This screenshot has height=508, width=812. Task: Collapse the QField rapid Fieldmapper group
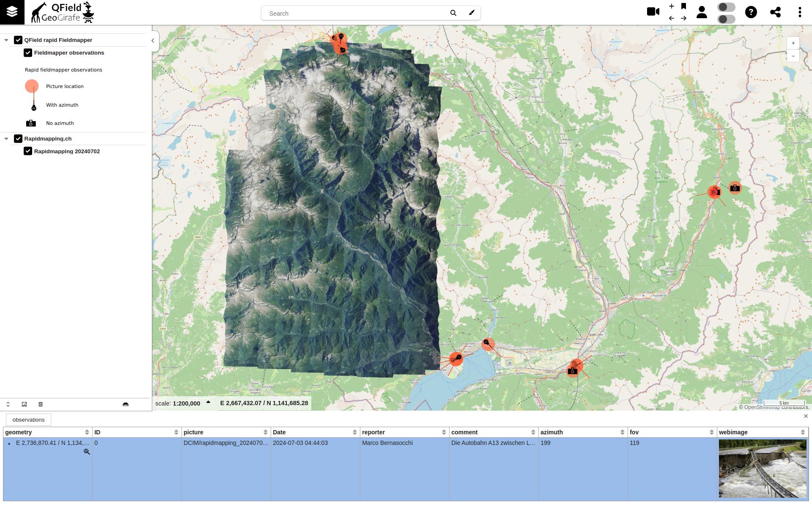click(6, 40)
